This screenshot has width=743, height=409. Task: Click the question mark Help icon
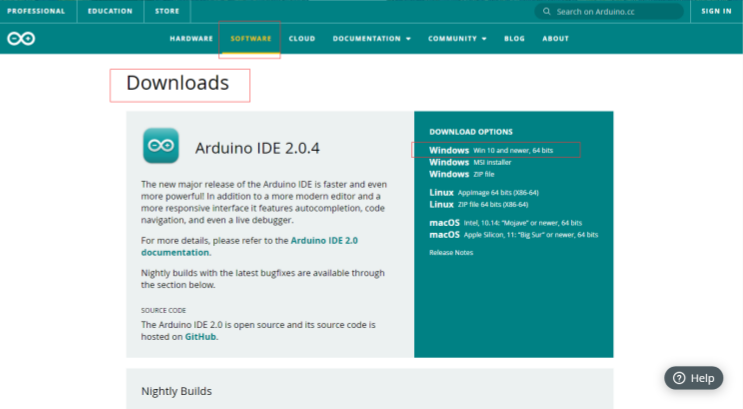coord(680,378)
